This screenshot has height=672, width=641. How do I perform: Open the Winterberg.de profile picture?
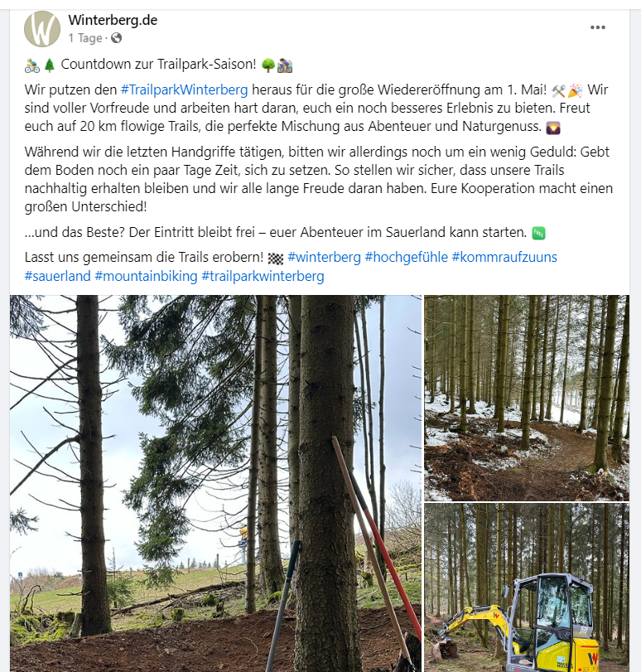(42, 29)
